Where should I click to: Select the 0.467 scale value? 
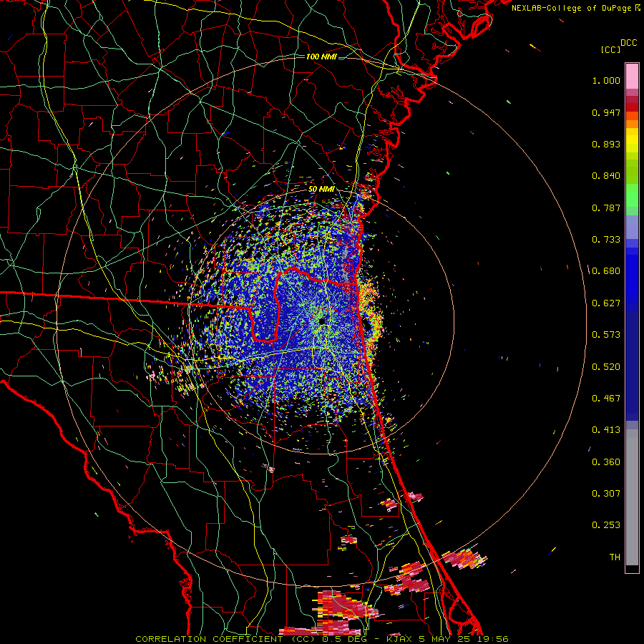(x=606, y=399)
